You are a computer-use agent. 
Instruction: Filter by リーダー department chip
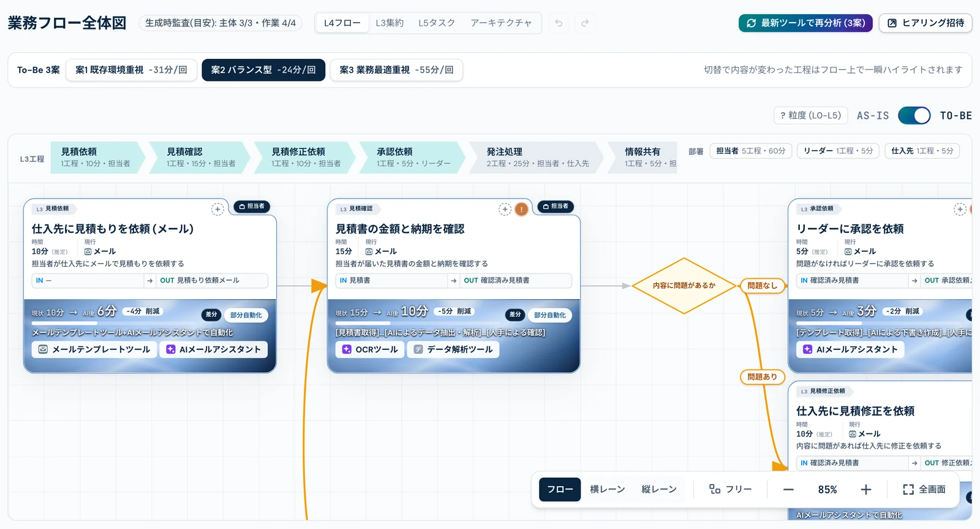pyautogui.click(x=838, y=151)
